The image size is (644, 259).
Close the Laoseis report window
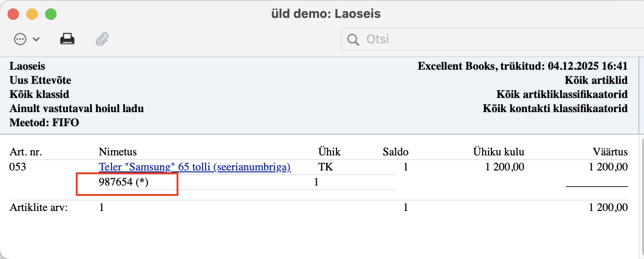13,14
